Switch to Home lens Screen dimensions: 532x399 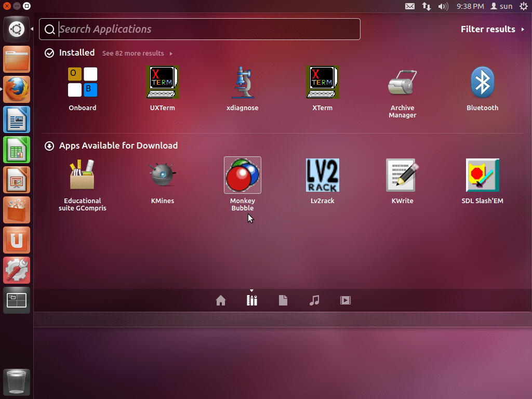pos(221,300)
